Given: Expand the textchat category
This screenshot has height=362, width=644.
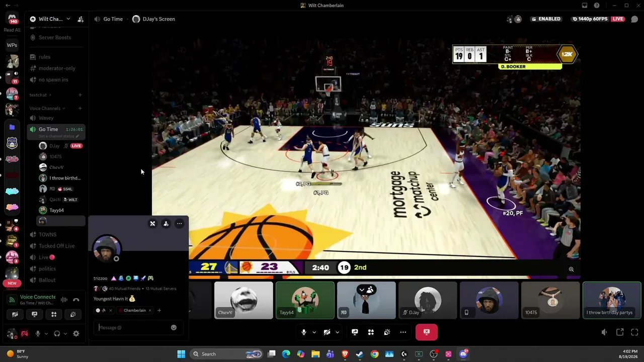Looking at the screenshot, I should tap(40, 95).
